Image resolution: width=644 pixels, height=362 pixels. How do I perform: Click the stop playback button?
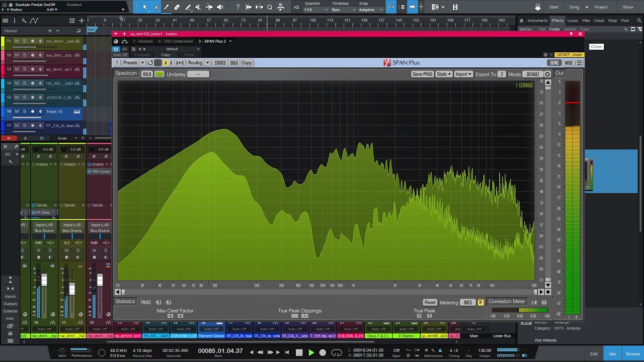299,352
